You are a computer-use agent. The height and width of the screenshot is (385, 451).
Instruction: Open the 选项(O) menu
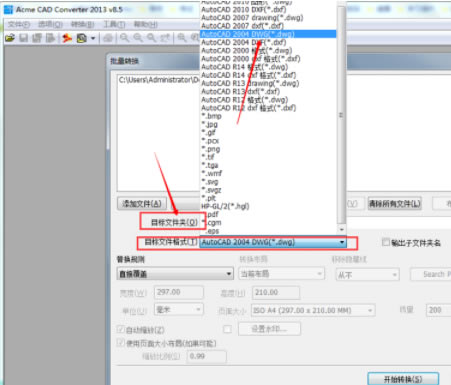coord(50,24)
